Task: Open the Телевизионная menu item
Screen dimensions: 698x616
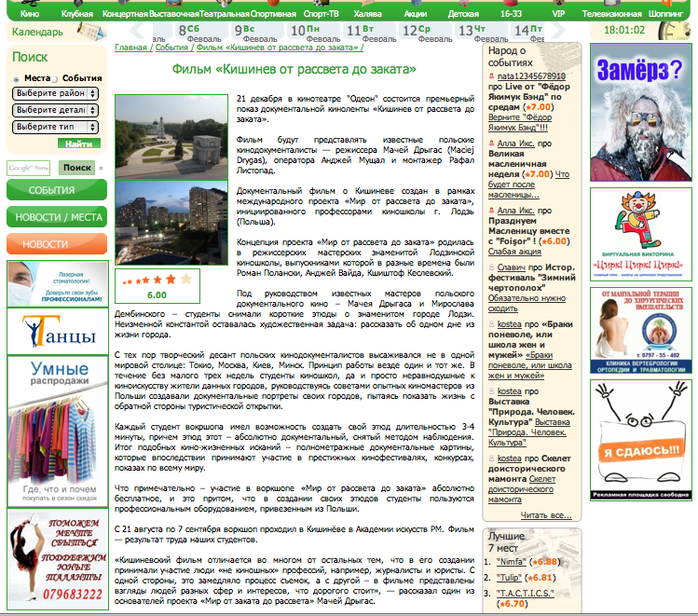Action: (612, 14)
